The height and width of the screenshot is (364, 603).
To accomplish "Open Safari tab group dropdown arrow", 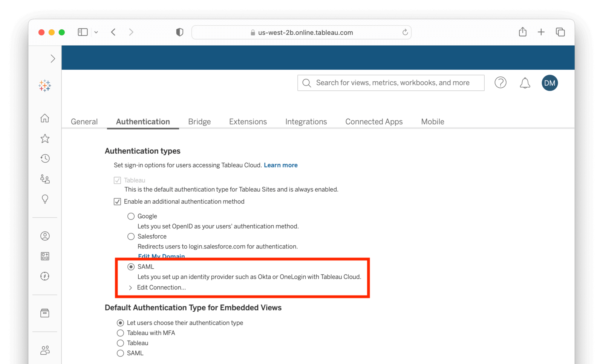I will [96, 32].
